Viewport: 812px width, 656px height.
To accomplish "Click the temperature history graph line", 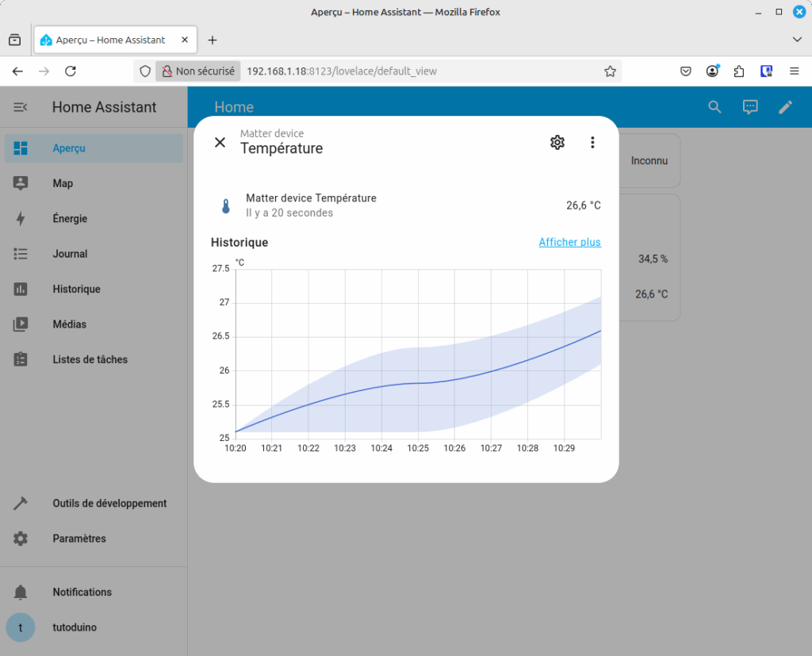I will click(419, 383).
